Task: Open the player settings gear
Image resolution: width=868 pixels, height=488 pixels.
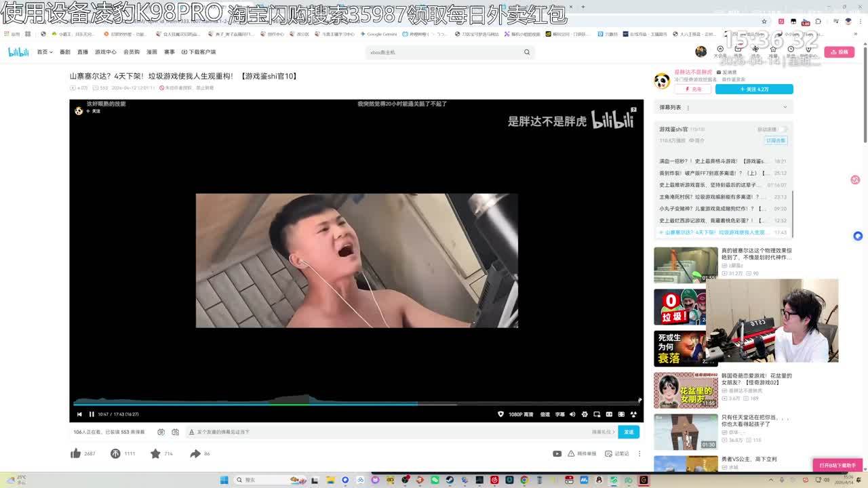Action: coord(585,414)
